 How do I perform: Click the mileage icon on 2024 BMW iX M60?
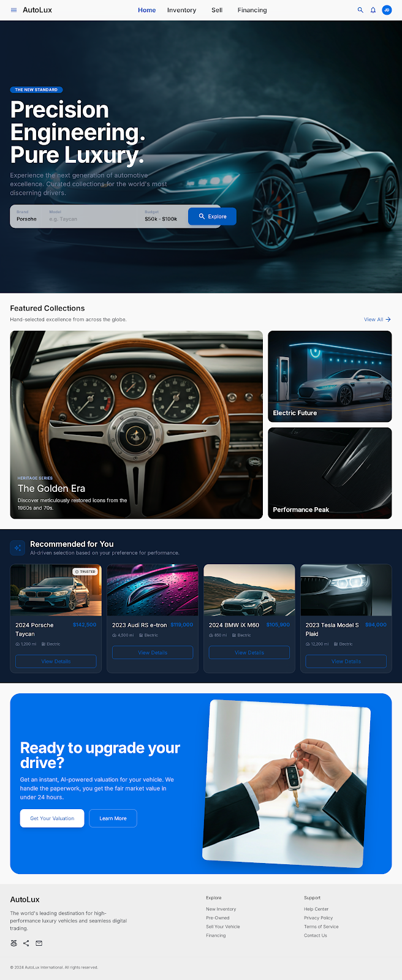[x=211, y=635]
